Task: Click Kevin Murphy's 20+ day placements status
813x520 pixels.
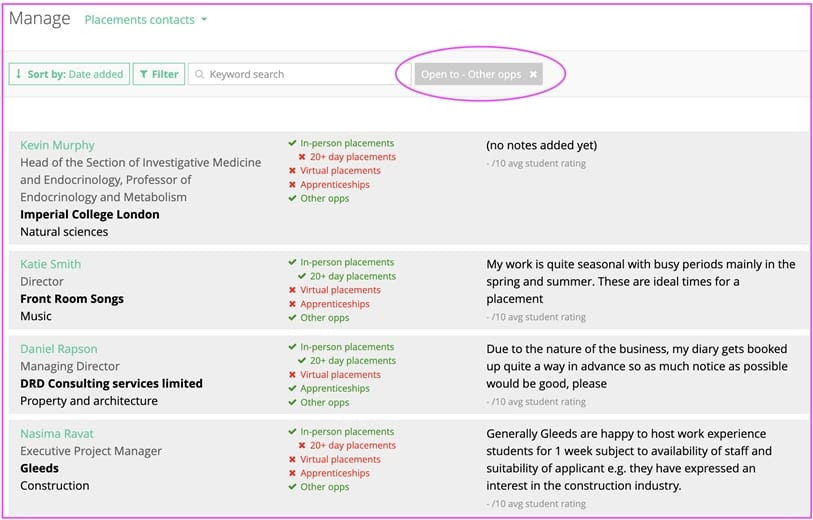Action: point(347,157)
